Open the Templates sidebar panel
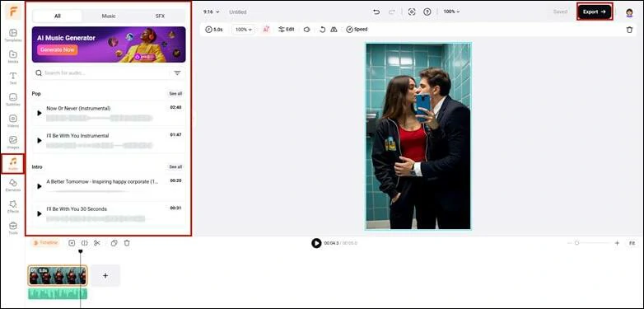This screenshot has height=309, width=644. pyautogui.click(x=13, y=35)
